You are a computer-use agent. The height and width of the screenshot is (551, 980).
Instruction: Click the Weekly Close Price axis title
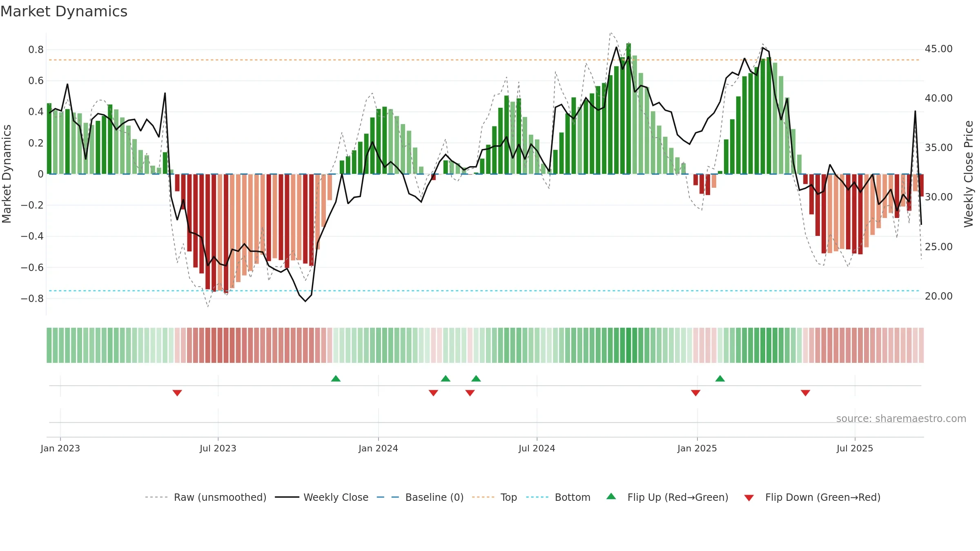point(969,174)
